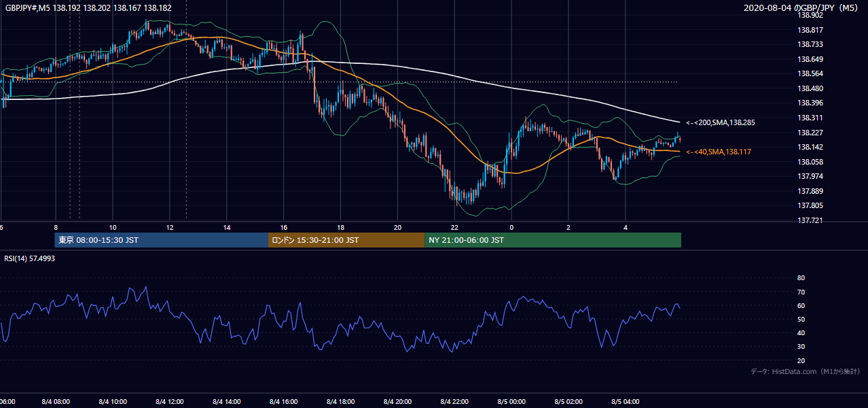Click price axis value 137.805
The height and width of the screenshot is (408, 868).
[x=810, y=205]
